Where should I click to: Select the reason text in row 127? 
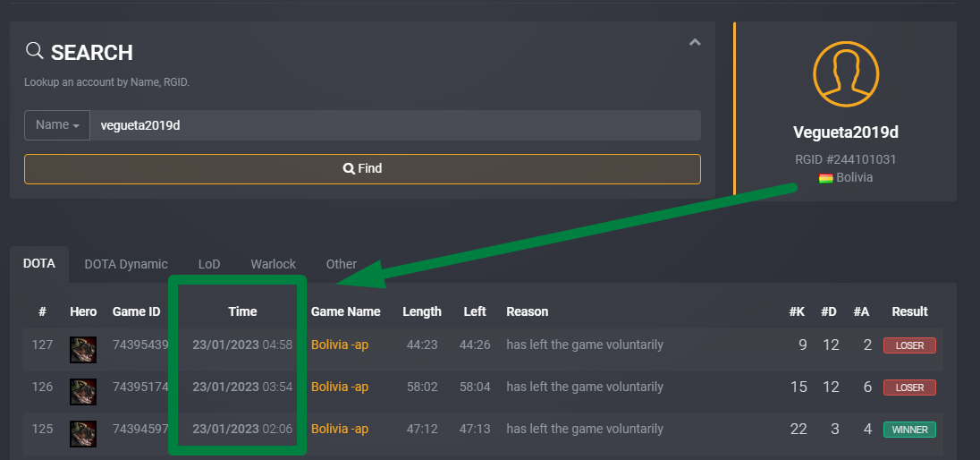[x=585, y=345]
